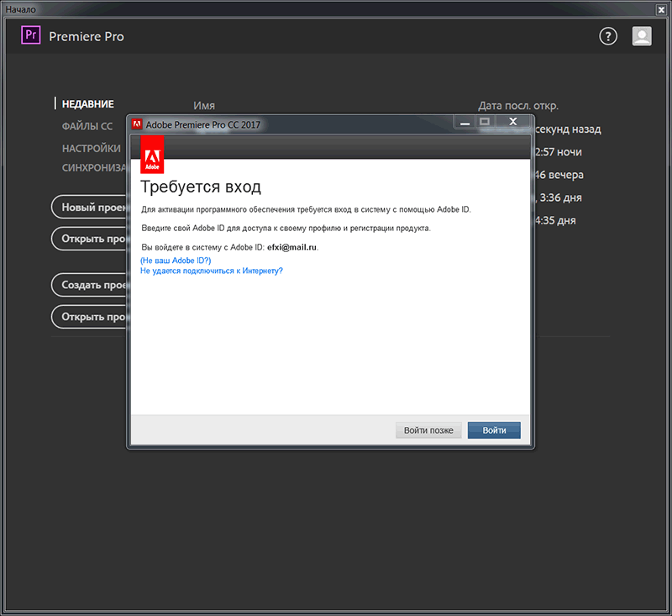Click the Требуется вход heading
Image resolution: width=672 pixels, height=616 pixels.
point(201,187)
